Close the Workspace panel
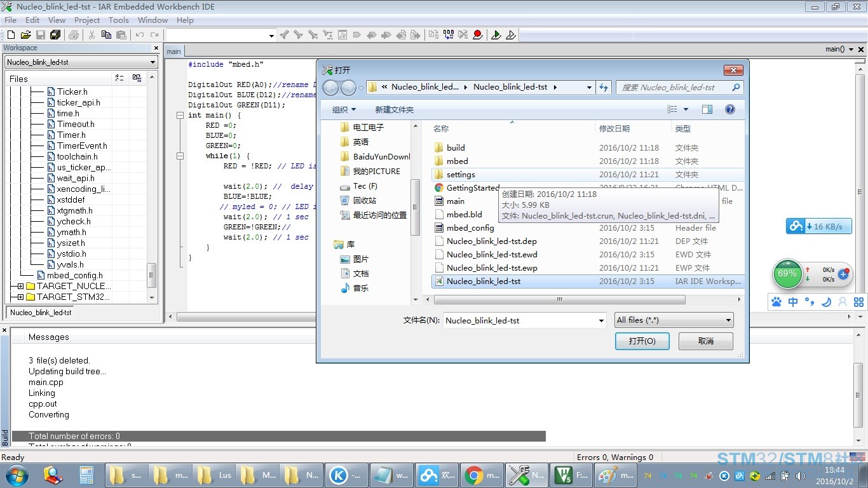The image size is (868, 488). coord(156,48)
